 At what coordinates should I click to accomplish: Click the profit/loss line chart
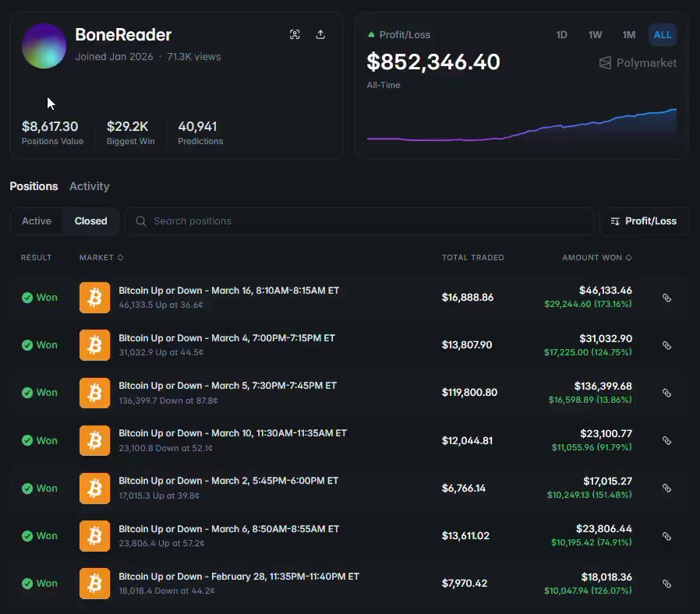(x=521, y=129)
